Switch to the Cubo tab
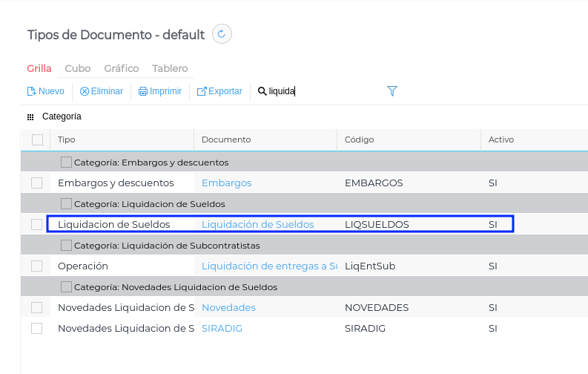 pos(78,68)
